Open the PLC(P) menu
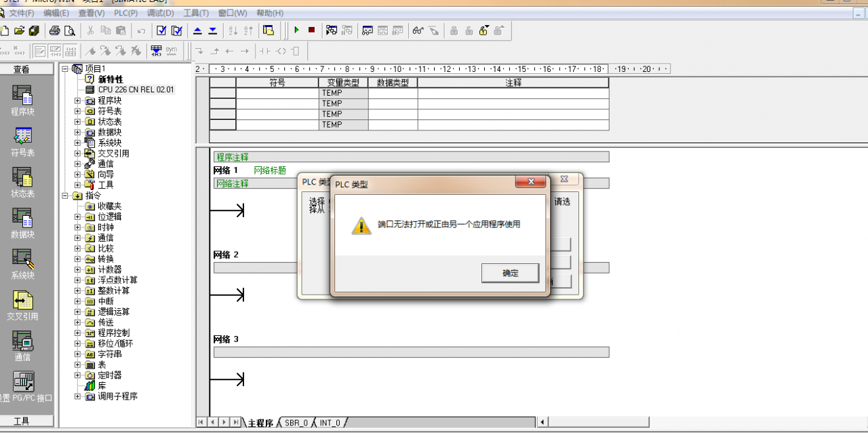The width and height of the screenshot is (868, 433). tap(125, 13)
